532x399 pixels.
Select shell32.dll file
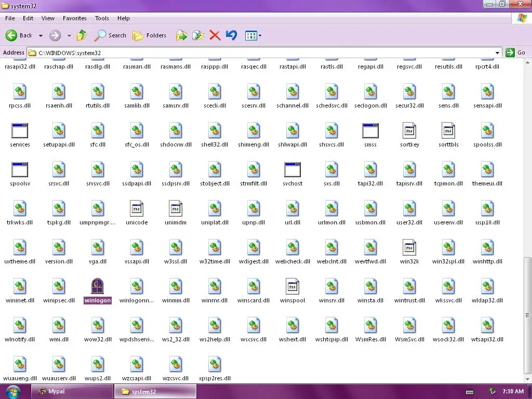(215, 136)
